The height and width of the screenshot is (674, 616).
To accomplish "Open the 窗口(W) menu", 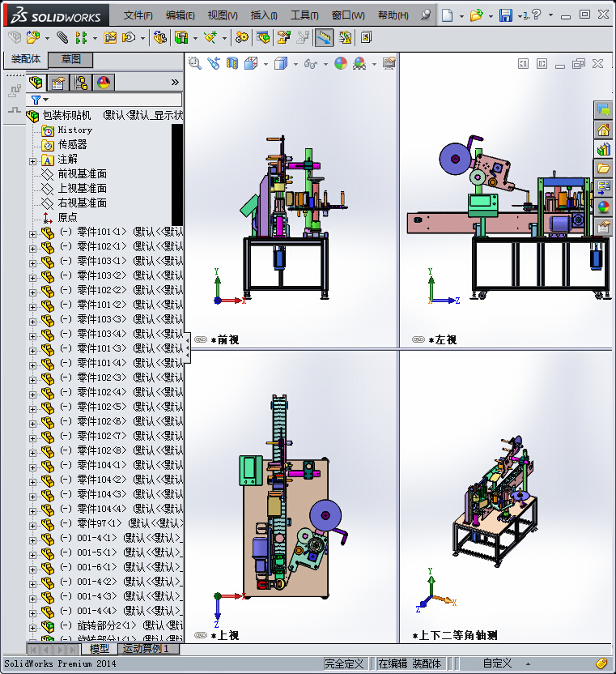I will (x=348, y=15).
